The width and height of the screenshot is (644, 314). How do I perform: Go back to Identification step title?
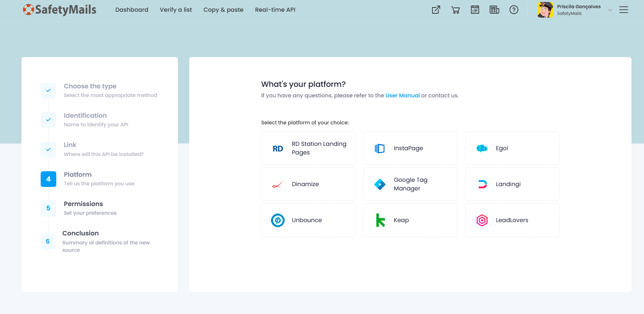[x=85, y=115]
